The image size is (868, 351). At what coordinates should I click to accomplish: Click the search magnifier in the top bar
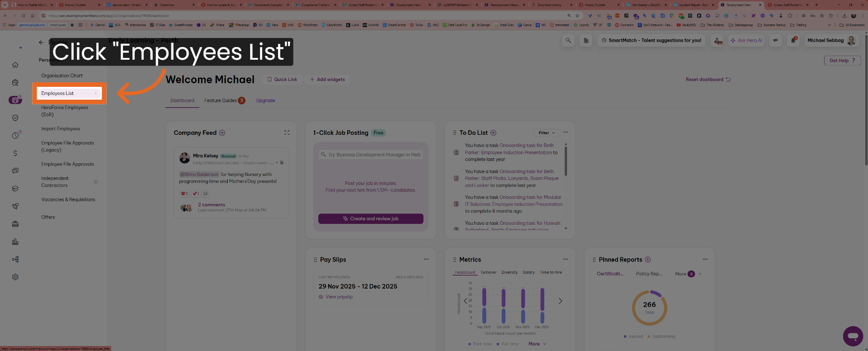tap(568, 40)
